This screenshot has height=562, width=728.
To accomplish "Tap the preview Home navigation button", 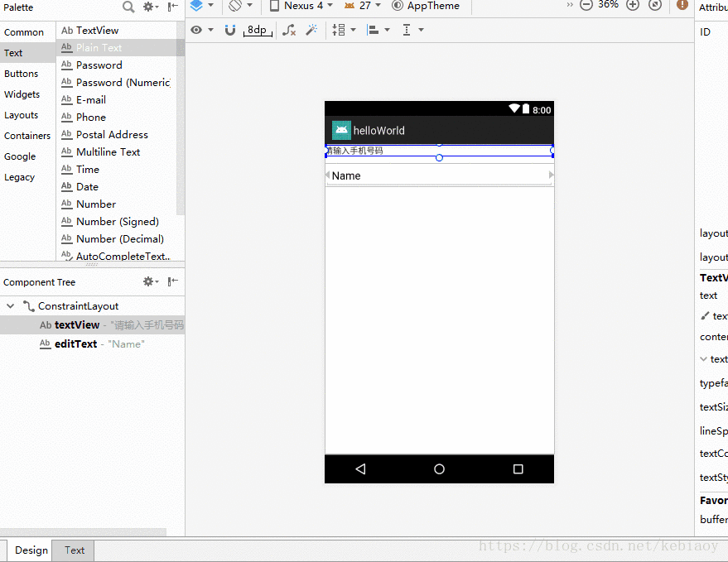I will click(x=439, y=469).
